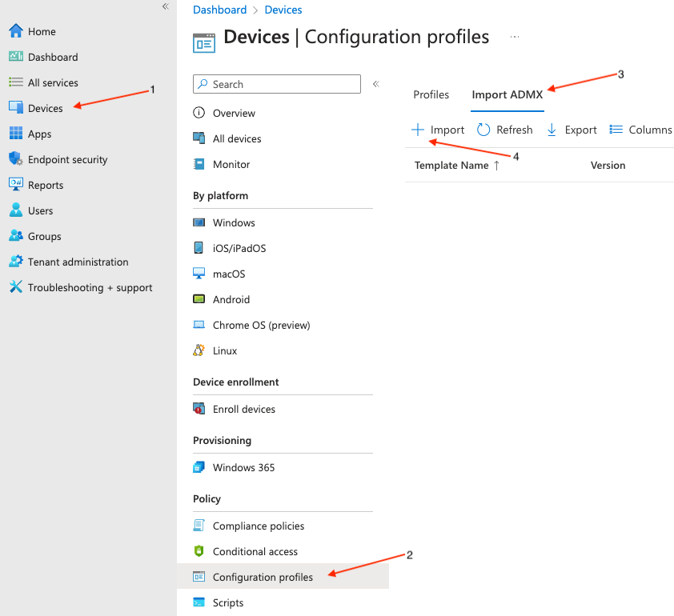
Task: Open Enroll devices entry
Action: (x=243, y=409)
